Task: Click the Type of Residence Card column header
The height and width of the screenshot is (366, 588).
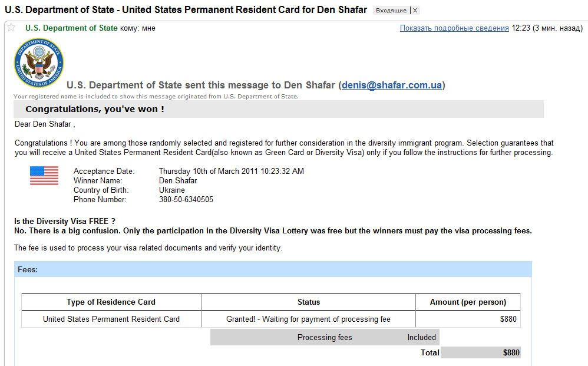Action: 111,302
